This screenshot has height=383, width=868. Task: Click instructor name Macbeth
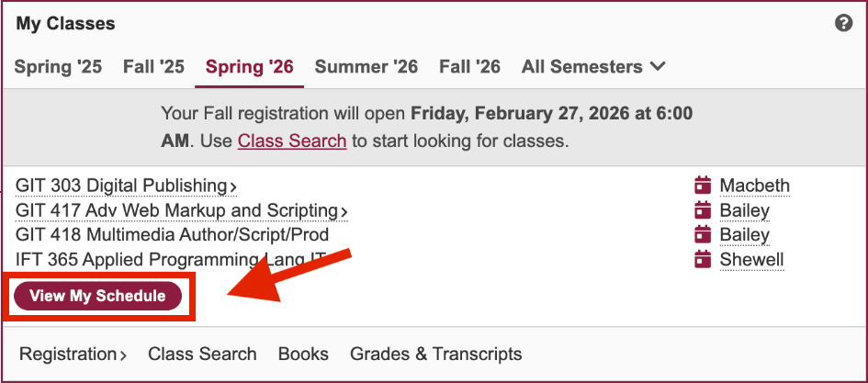pos(754,186)
